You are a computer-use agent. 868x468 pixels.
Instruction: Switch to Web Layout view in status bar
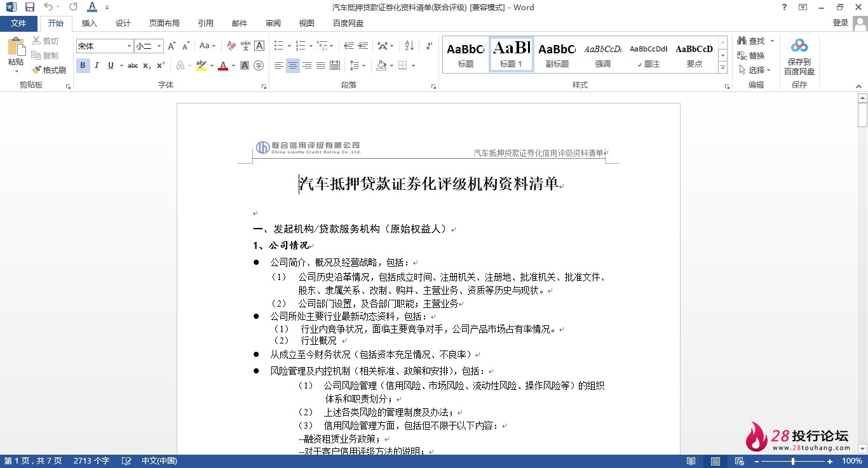click(740, 461)
